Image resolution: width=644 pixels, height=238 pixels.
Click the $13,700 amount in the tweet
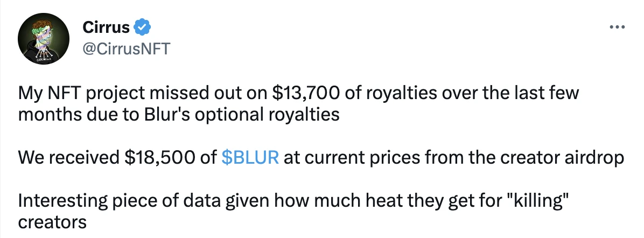click(x=306, y=93)
